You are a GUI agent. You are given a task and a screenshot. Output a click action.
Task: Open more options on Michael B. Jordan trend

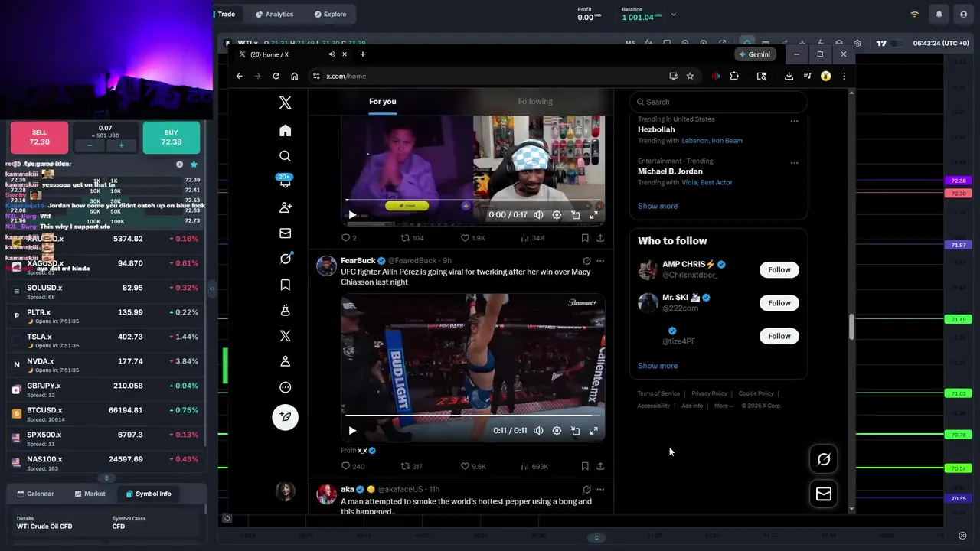pos(794,163)
